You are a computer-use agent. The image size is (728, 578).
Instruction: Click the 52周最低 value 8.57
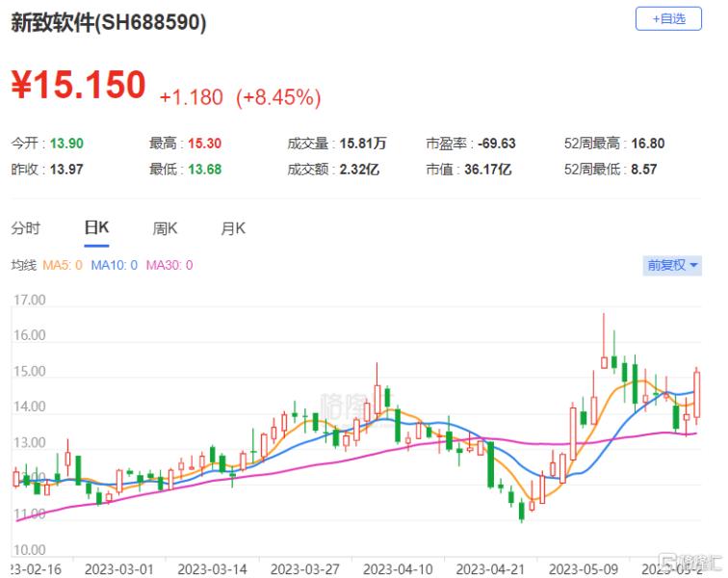643,170
